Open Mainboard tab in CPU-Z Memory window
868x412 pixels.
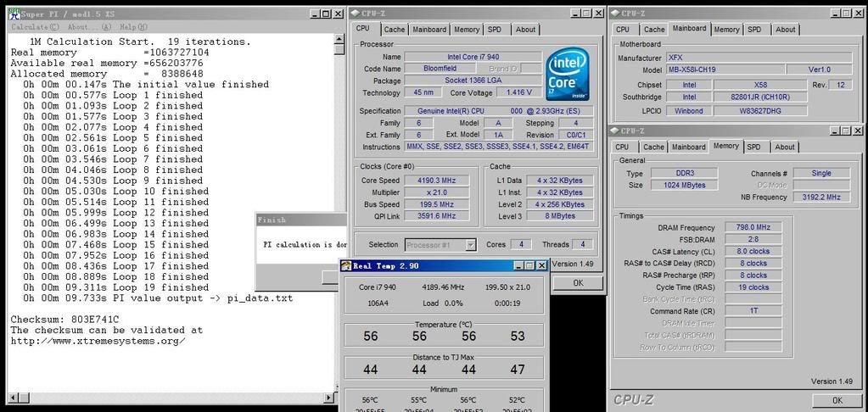click(689, 148)
